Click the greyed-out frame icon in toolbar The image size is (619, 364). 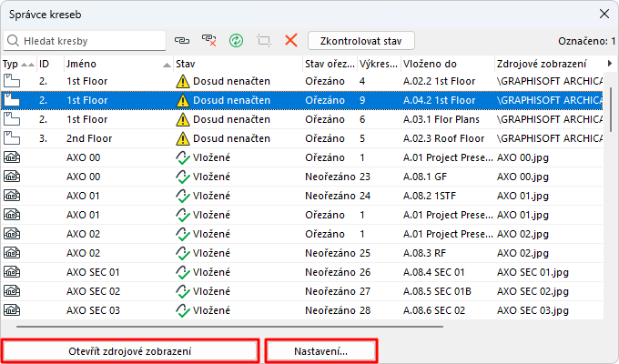coord(264,41)
